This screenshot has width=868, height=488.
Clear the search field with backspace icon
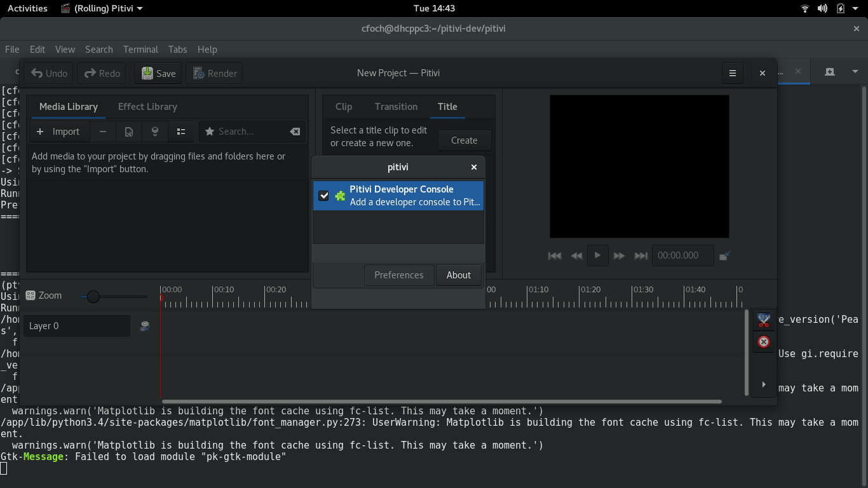point(295,132)
